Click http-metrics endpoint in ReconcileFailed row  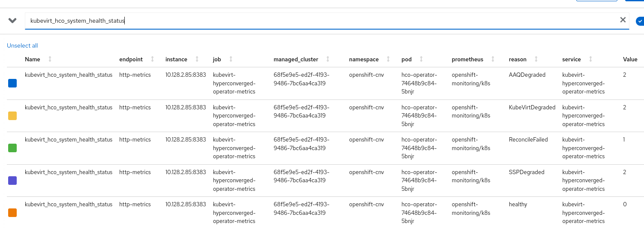coord(135,139)
